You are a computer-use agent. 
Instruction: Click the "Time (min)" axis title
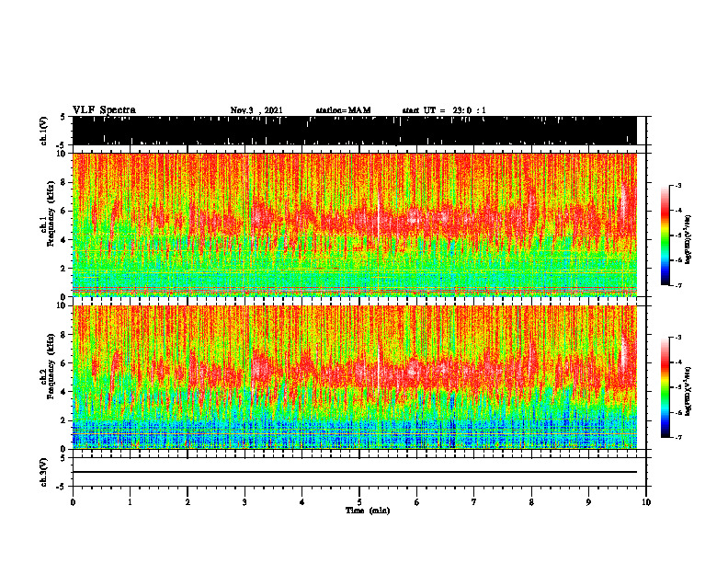click(368, 511)
